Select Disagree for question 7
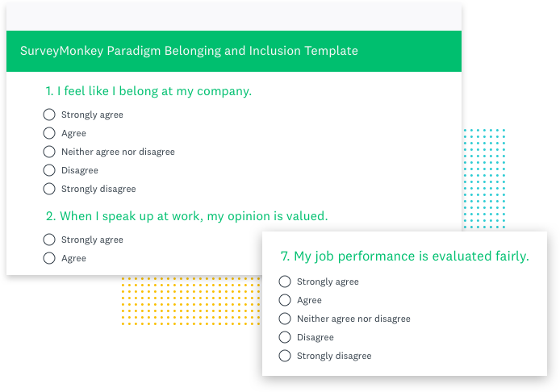The width and height of the screenshot is (560, 392). 285,337
